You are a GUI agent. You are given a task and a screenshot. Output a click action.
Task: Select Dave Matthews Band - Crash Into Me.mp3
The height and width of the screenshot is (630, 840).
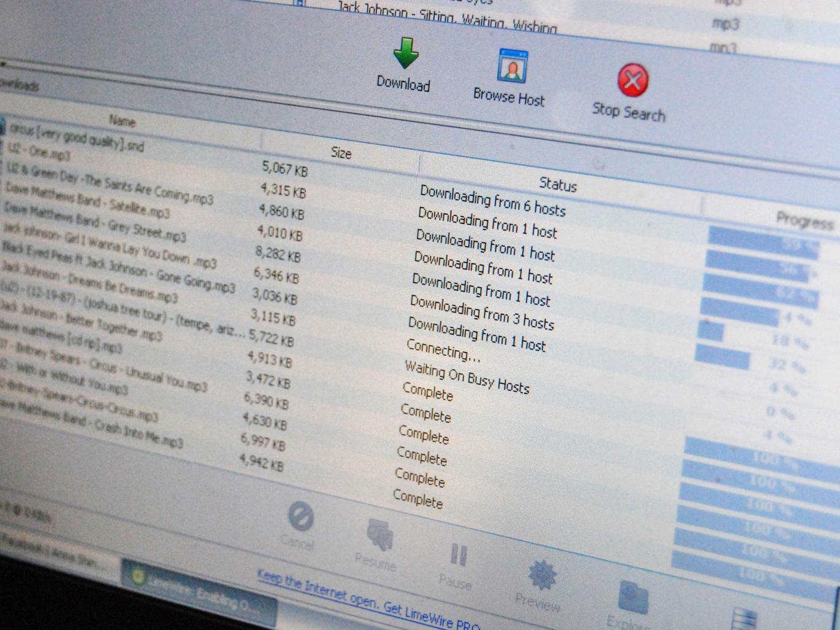tap(91, 423)
